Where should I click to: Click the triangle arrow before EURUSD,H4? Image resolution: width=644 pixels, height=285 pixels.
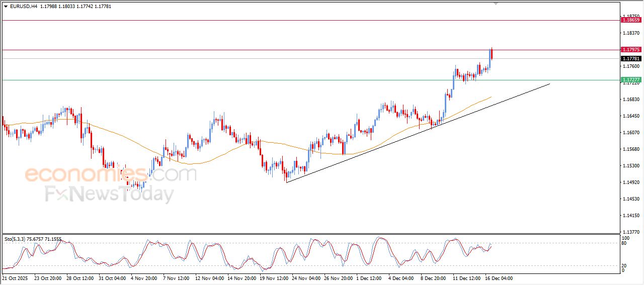tap(6, 6)
